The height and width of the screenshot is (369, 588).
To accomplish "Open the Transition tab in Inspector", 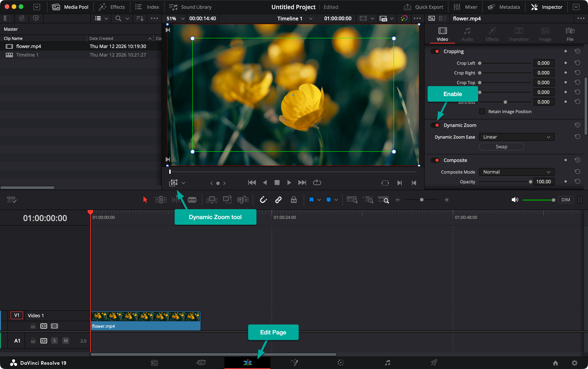I will (x=518, y=34).
